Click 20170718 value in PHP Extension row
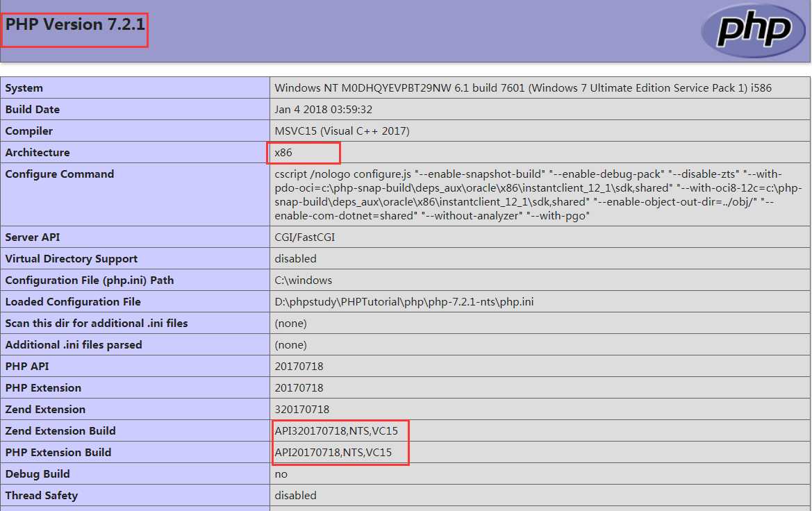Screen dimensions: 812x511 [x=299, y=388]
